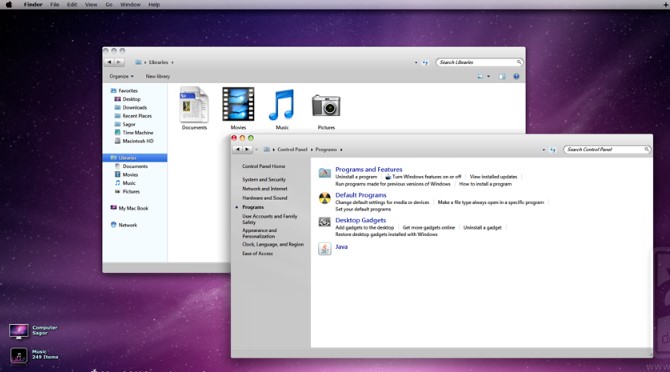This screenshot has width=670, height=372.
Task: Open Appearance and Personalization category
Action: 259,233
